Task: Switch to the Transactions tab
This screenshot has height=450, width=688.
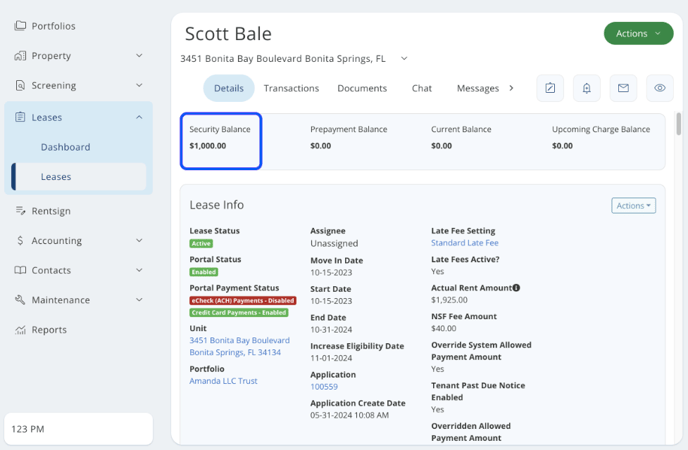Action: tap(291, 88)
